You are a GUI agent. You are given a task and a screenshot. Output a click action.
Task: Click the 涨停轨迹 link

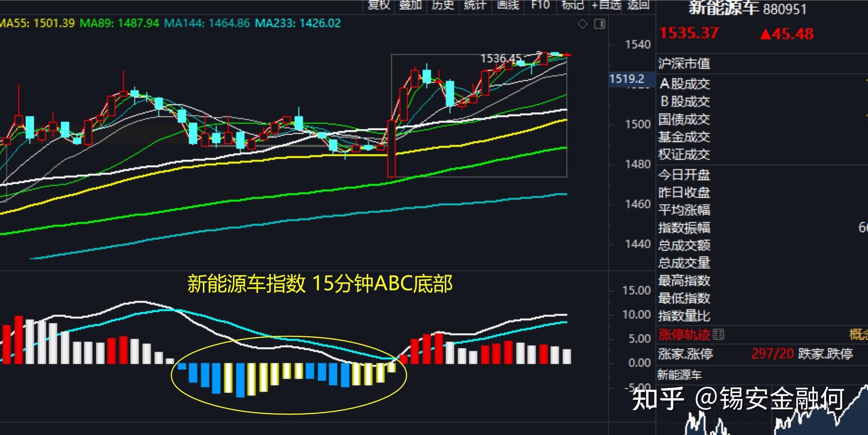pyautogui.click(x=684, y=334)
